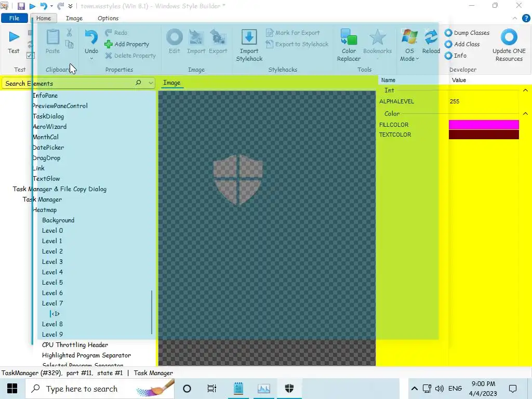Click the Reload arrows icon
The width and height of the screenshot is (532, 399).
[x=431, y=37]
